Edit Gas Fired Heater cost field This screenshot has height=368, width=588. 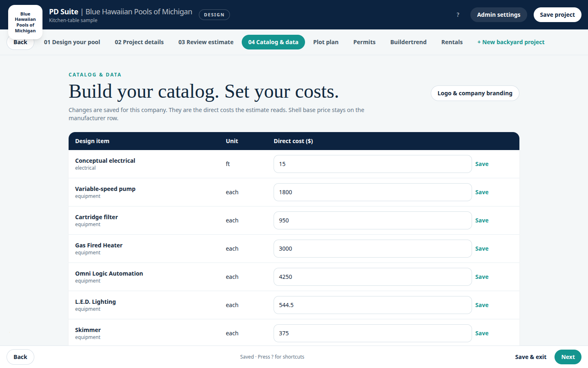click(x=373, y=249)
